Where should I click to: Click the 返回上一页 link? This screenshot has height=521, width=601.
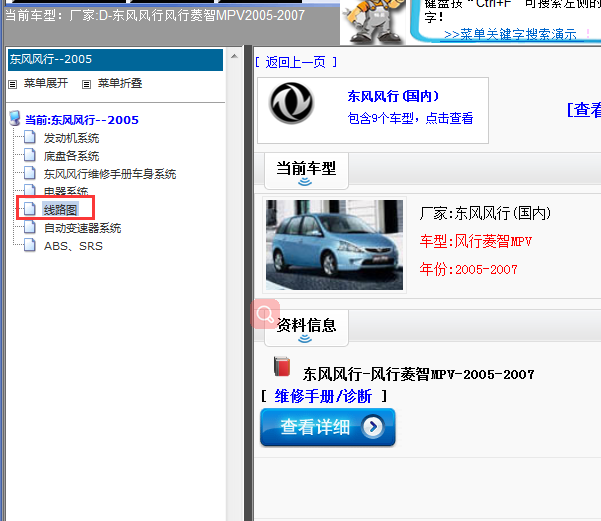point(296,62)
